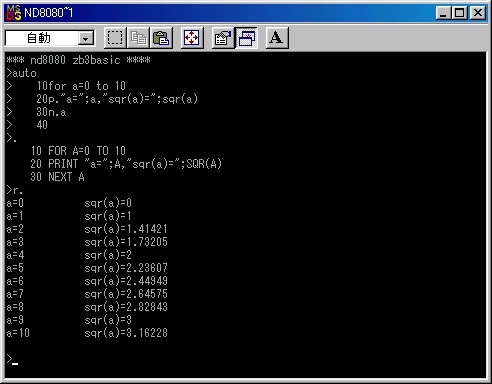
Task: Open the MS-DOS system menu icon
Action: coord(14,13)
